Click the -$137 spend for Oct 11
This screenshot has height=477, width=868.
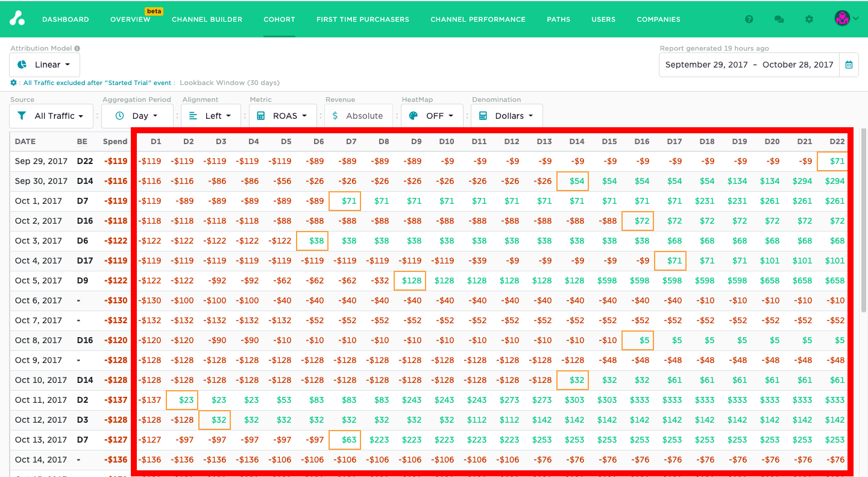point(116,400)
